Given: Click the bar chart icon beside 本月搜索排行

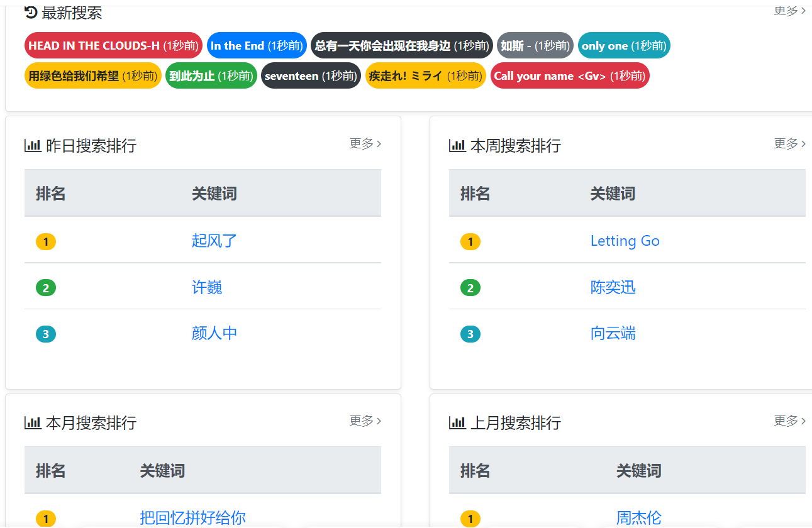Looking at the screenshot, I should 33,423.
